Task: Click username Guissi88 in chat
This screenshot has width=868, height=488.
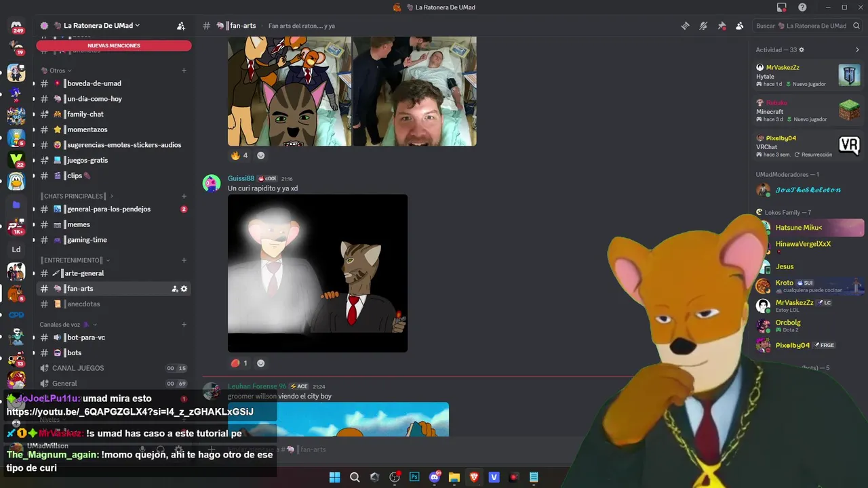Action: [241, 178]
